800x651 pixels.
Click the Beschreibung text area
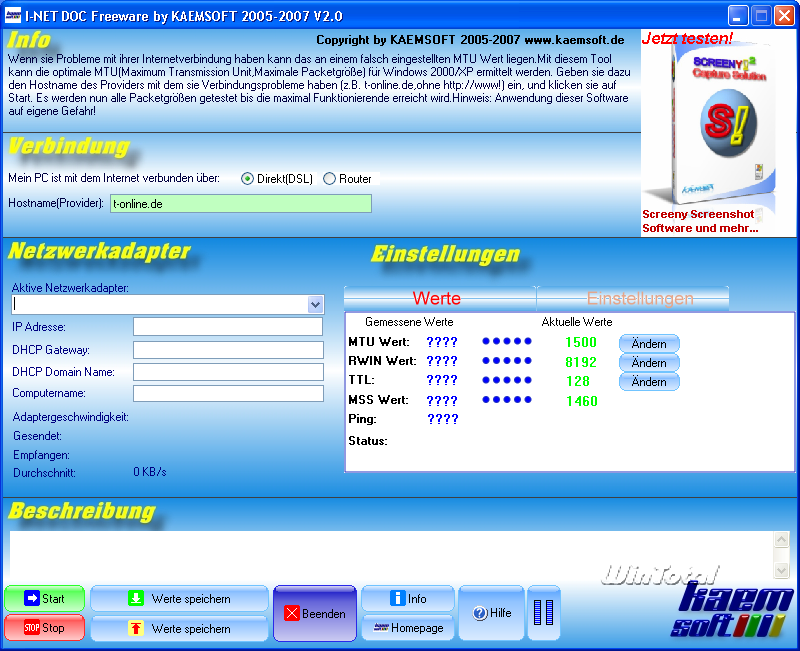[x=391, y=555]
